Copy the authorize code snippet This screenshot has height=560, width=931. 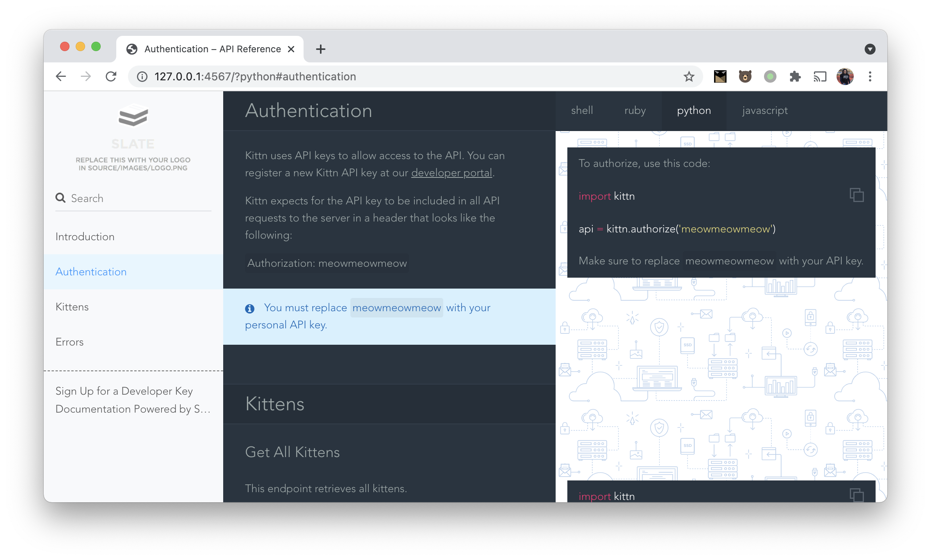click(x=856, y=195)
